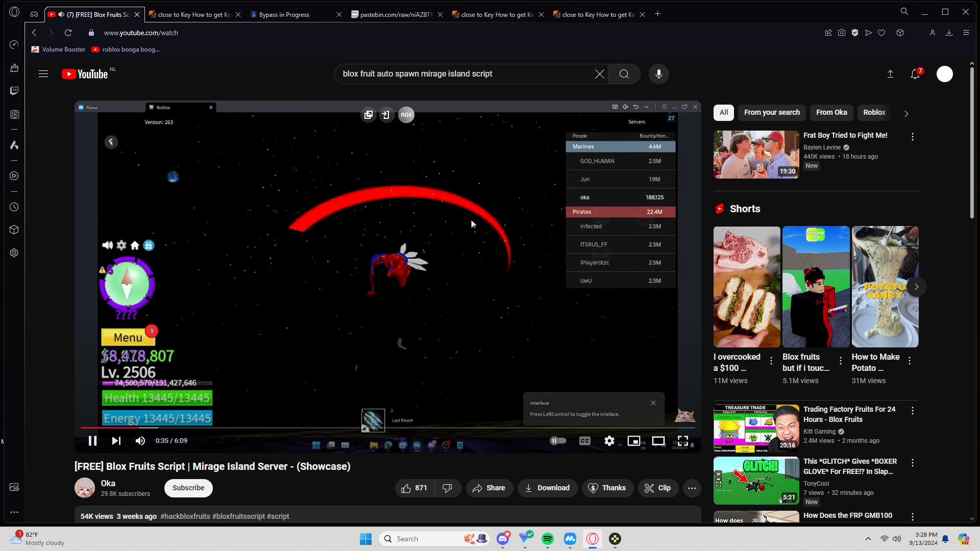Start voice search with microphone
The width and height of the screenshot is (980, 551).
[x=659, y=74]
